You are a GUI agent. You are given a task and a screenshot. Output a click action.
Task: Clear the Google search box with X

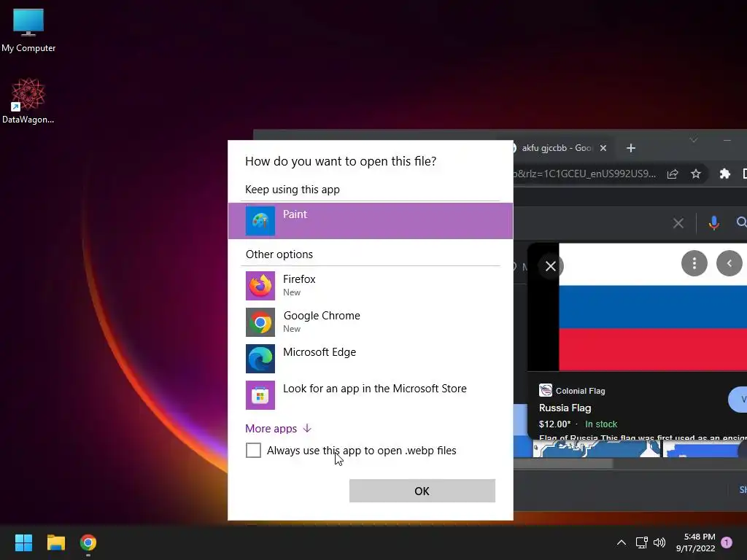678,223
